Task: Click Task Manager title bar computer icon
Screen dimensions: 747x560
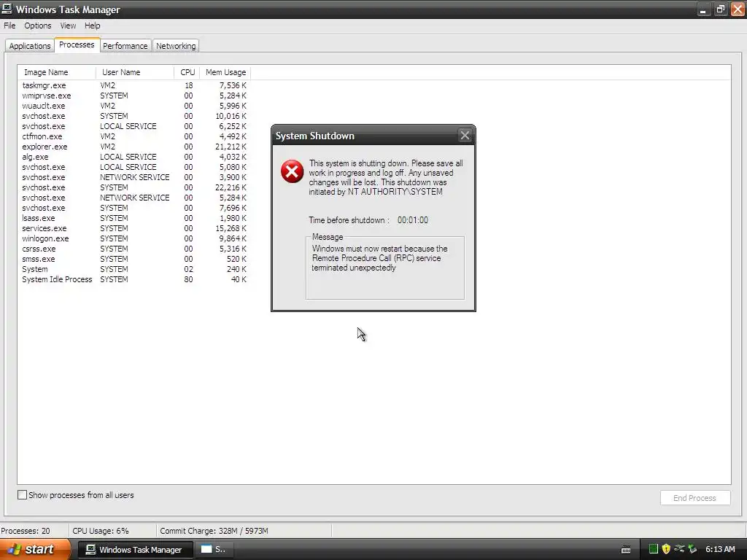Action: pos(7,9)
